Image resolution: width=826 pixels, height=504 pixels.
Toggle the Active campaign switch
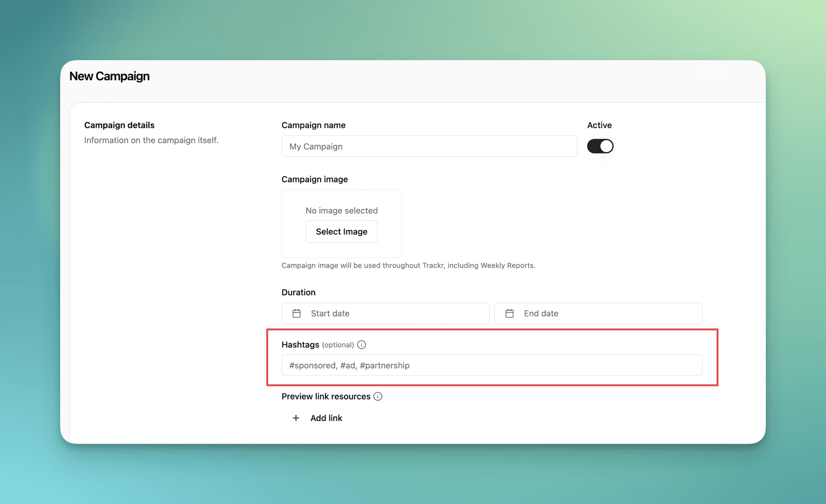tap(600, 146)
